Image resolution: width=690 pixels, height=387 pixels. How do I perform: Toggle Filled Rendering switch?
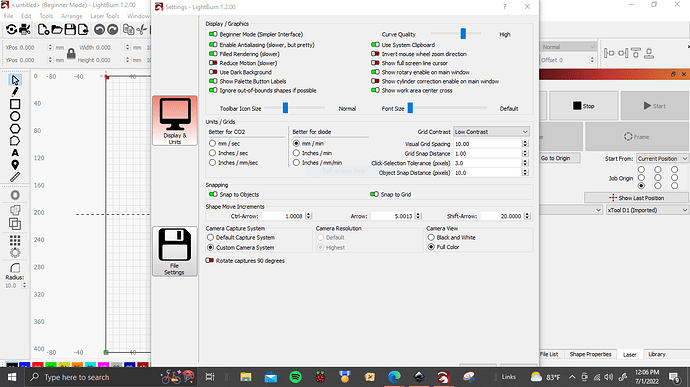(x=213, y=54)
